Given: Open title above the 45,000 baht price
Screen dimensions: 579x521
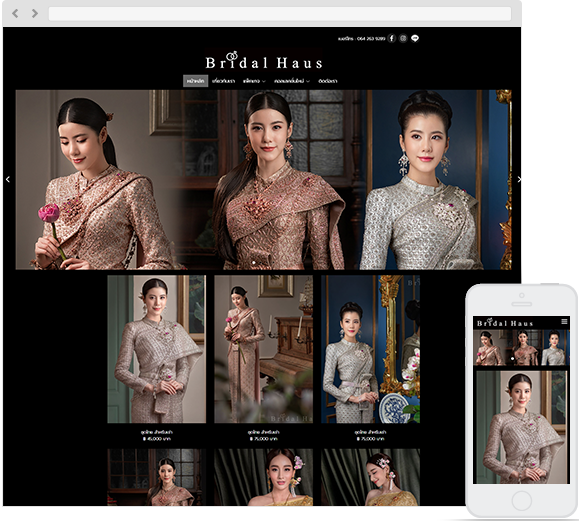Looking at the screenshot, I should tap(157, 432).
